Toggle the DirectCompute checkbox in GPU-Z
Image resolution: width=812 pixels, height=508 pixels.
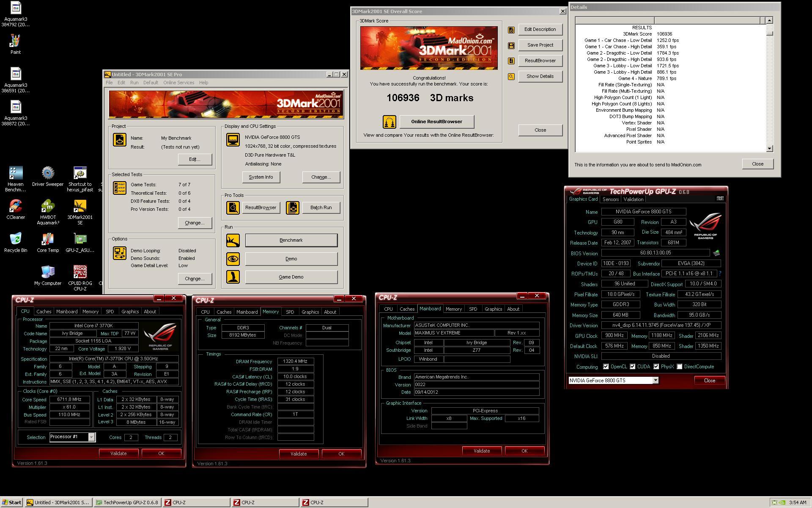[x=679, y=367]
